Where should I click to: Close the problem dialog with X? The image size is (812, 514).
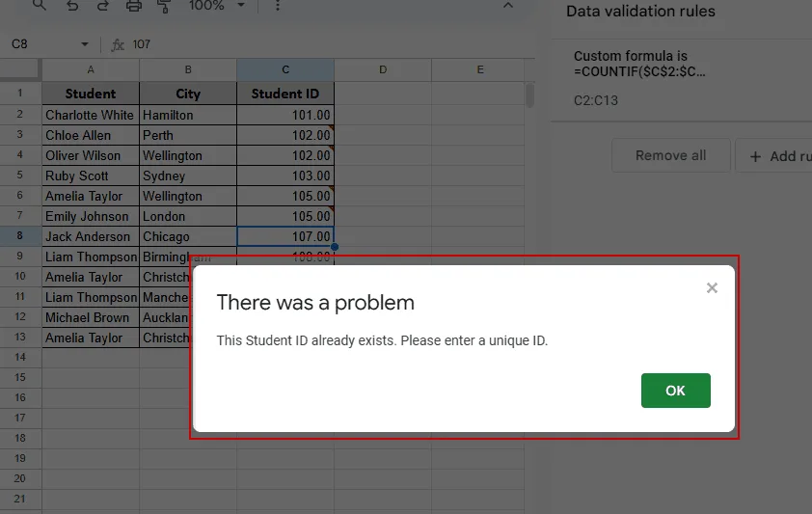(x=712, y=287)
